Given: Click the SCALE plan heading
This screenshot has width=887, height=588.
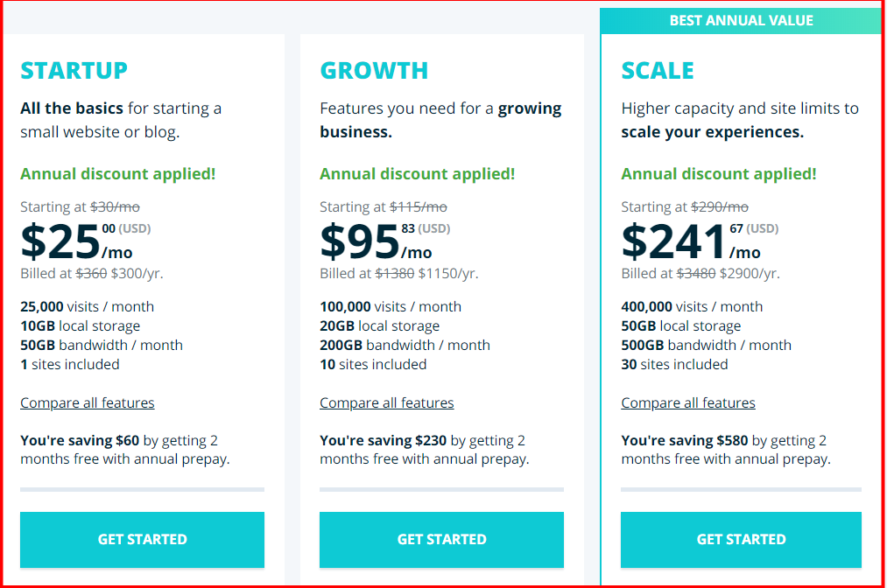Looking at the screenshot, I should 657,70.
